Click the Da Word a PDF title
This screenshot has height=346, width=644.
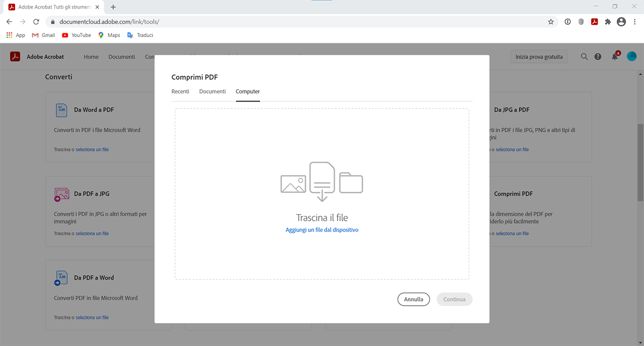point(94,110)
